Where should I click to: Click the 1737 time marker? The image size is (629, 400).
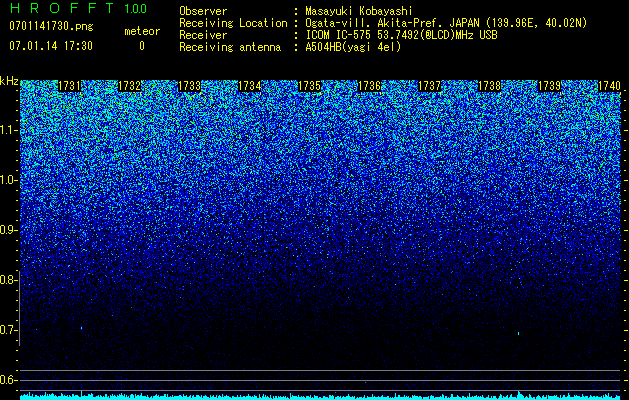pos(430,86)
